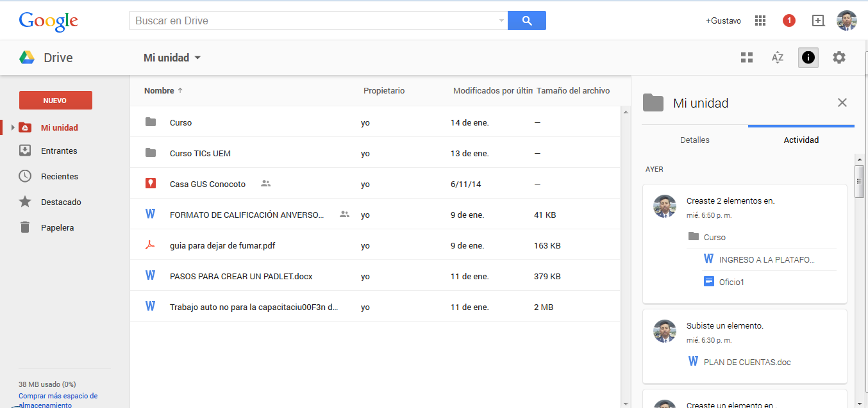Open the Google apps launcher grid
Viewport: 868px width, 408px height.
pos(760,20)
